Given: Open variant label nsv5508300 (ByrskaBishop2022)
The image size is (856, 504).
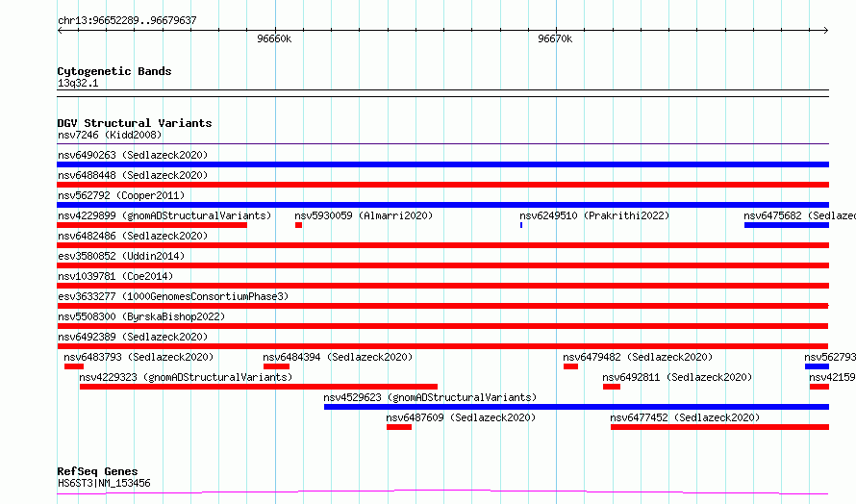Looking at the screenshot, I should coord(141,316).
